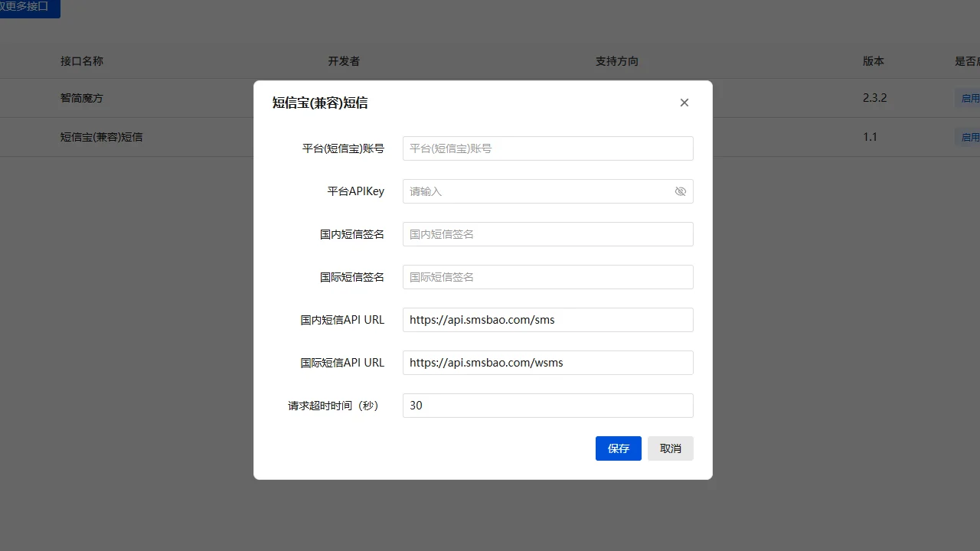Click the get more interfaces button
This screenshot has height=551, width=980.
pos(30,8)
